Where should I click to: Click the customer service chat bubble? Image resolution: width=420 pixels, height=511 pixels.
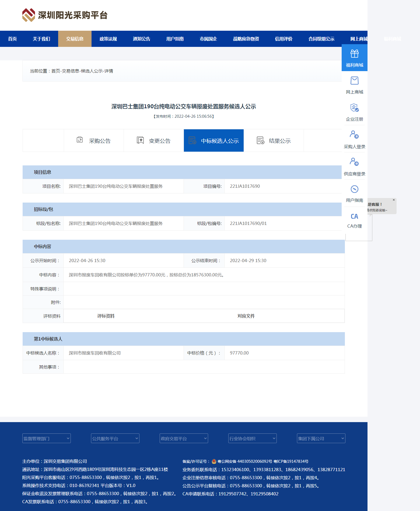pyautogui.click(x=382, y=206)
